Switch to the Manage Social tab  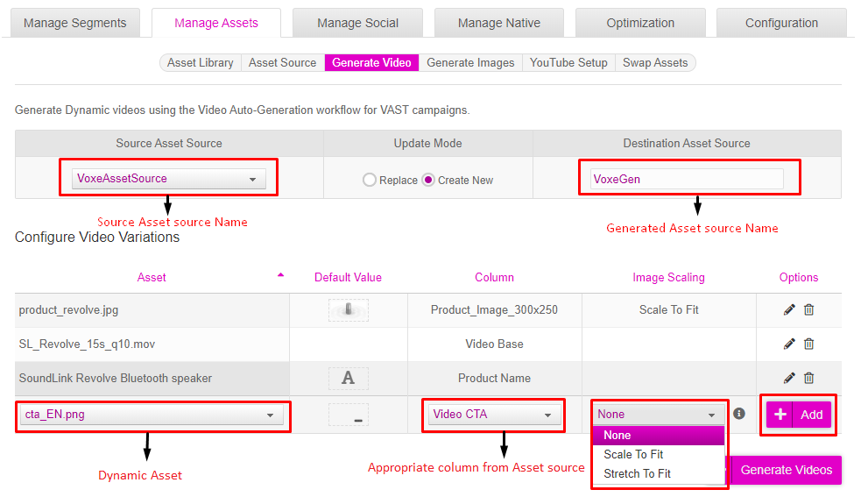[357, 23]
